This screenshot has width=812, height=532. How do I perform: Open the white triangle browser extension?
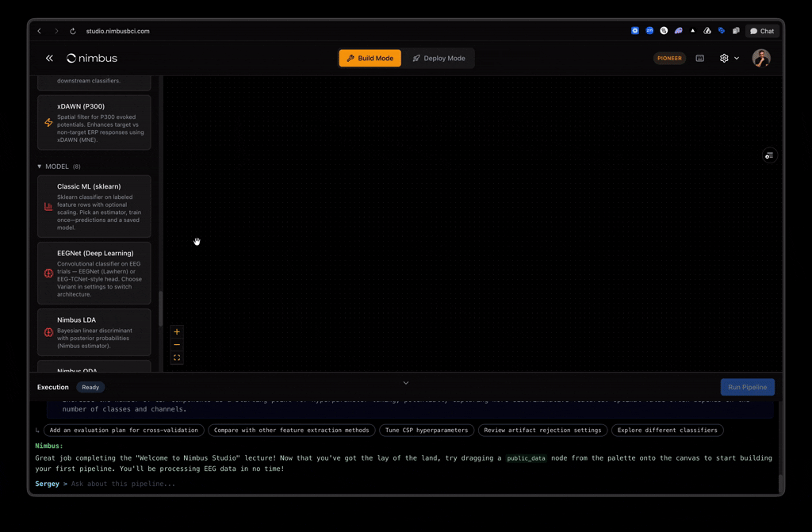tap(693, 31)
